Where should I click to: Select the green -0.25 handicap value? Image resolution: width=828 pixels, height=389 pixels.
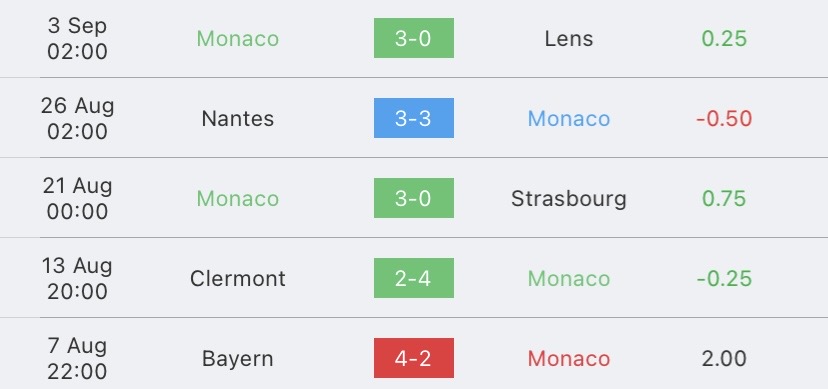pyautogui.click(x=724, y=279)
